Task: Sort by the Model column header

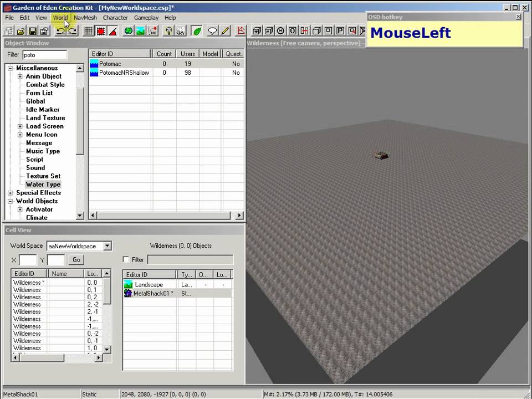Action: (210, 54)
